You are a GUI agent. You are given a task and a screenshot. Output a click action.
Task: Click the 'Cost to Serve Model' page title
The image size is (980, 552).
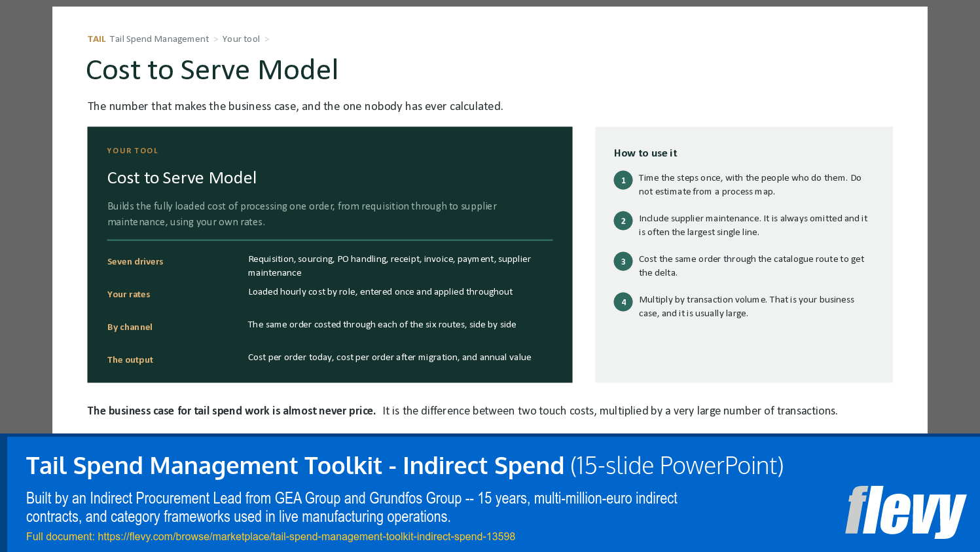pyautogui.click(x=212, y=69)
